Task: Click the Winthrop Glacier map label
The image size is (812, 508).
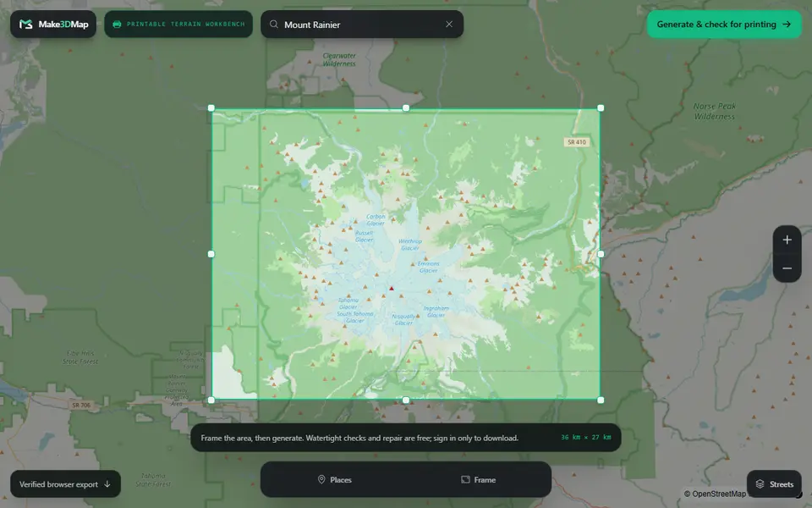Action: pos(410,245)
